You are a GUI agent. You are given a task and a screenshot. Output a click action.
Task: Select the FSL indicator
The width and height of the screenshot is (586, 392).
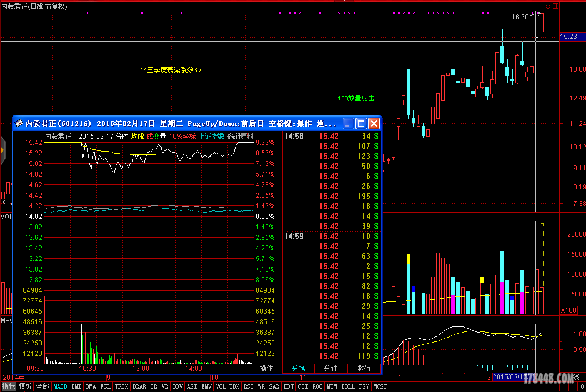(106, 387)
